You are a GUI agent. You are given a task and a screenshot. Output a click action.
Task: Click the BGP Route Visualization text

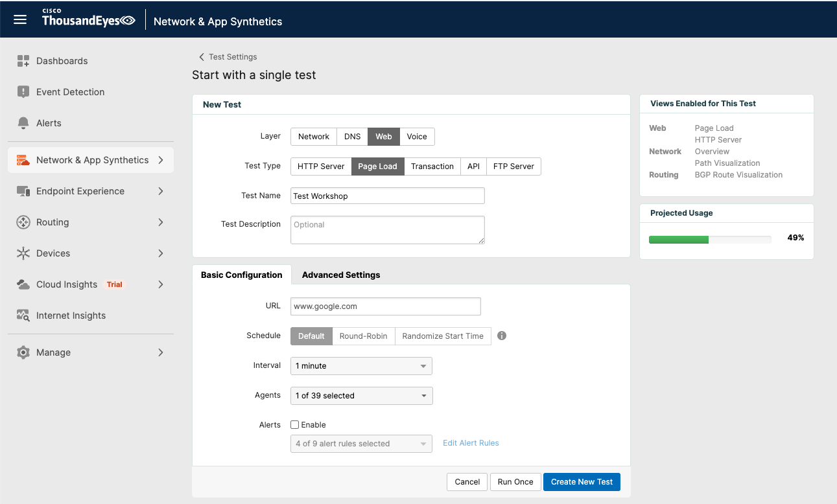[738, 175]
